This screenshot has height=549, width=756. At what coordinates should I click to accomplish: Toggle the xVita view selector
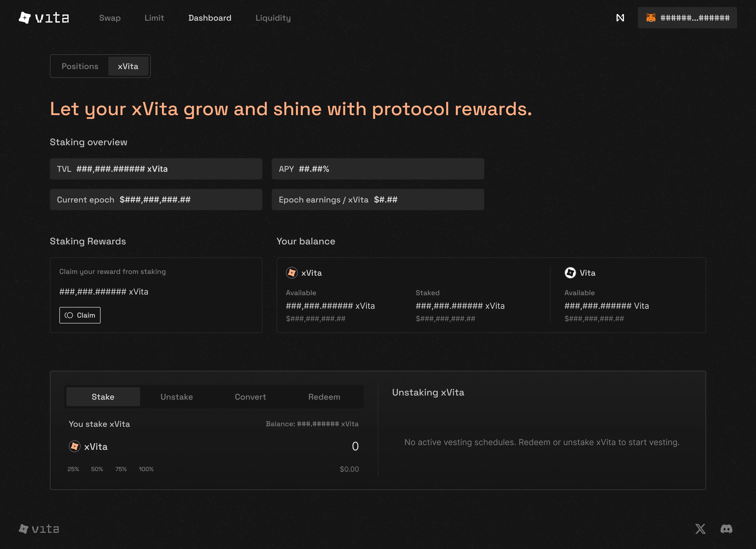[128, 66]
